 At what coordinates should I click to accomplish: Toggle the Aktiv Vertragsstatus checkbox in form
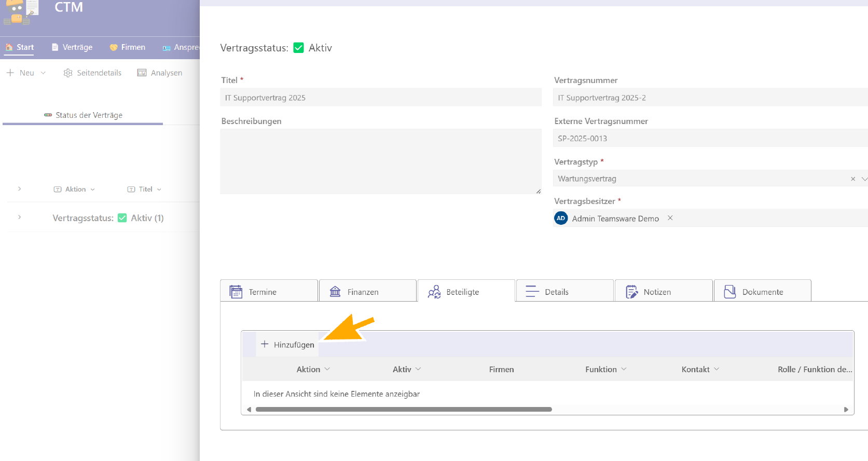tap(299, 48)
